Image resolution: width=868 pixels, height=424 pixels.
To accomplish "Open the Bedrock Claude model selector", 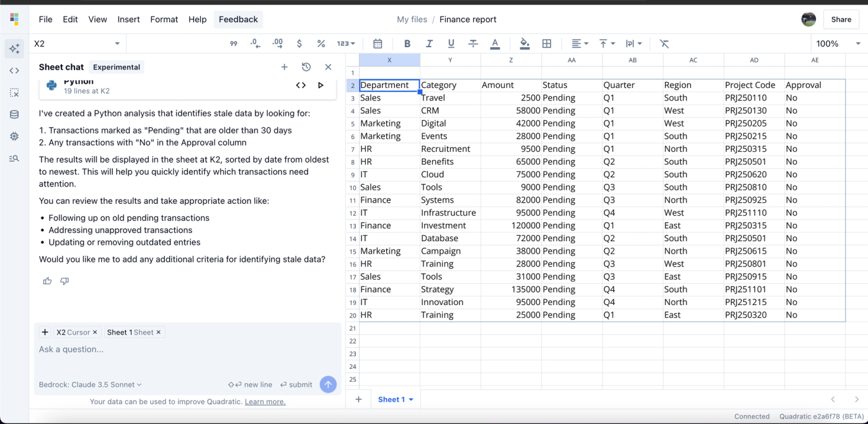I will (x=89, y=384).
